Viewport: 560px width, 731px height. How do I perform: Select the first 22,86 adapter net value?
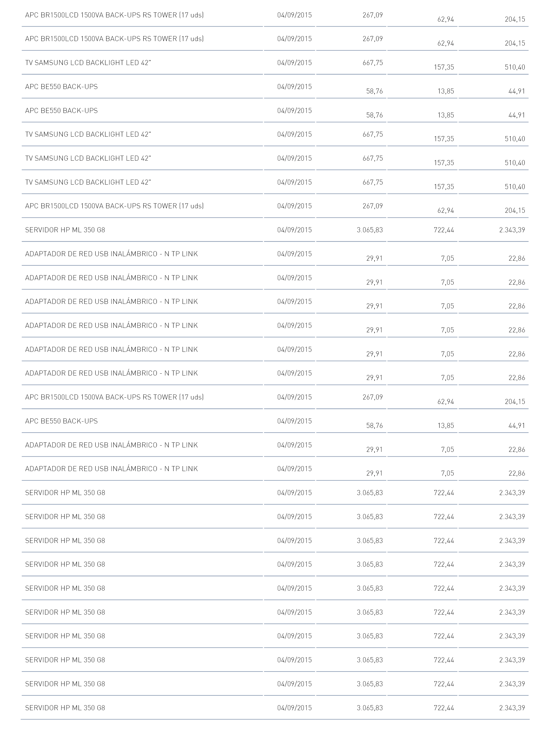[517, 258]
